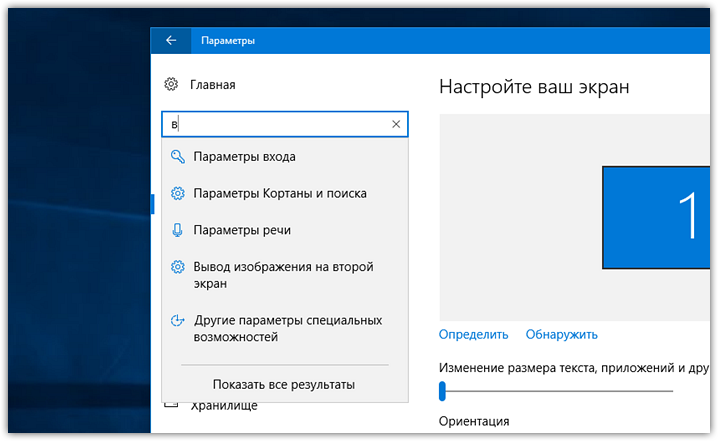Click the gear icon beside Параметры Кортаны и поиска
718x441 pixels.
coord(178,193)
